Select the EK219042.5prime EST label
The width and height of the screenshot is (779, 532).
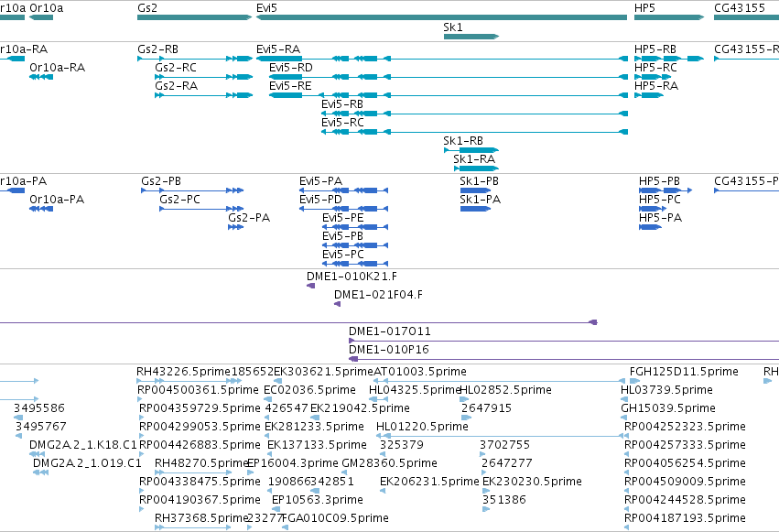pyautogui.click(x=360, y=408)
